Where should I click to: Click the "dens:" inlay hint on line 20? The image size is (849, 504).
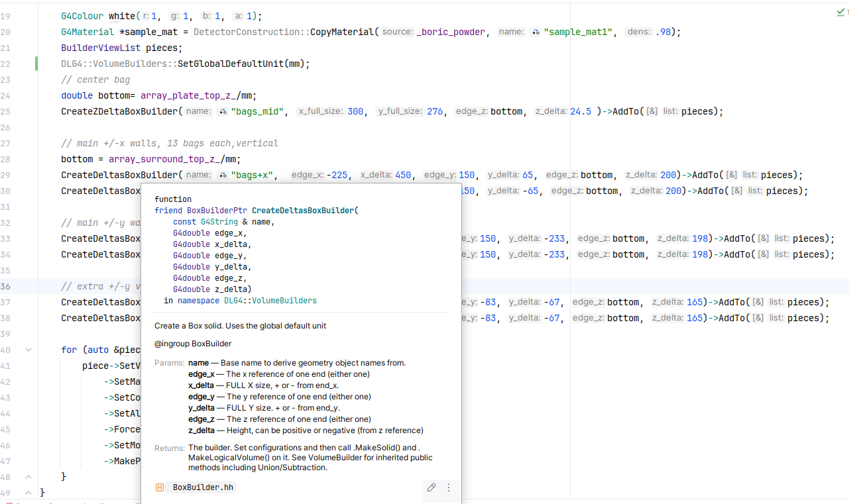tap(639, 32)
